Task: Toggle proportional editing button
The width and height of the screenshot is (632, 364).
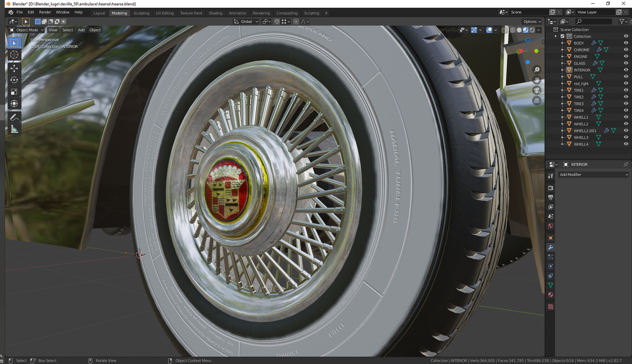Action: tap(296, 21)
